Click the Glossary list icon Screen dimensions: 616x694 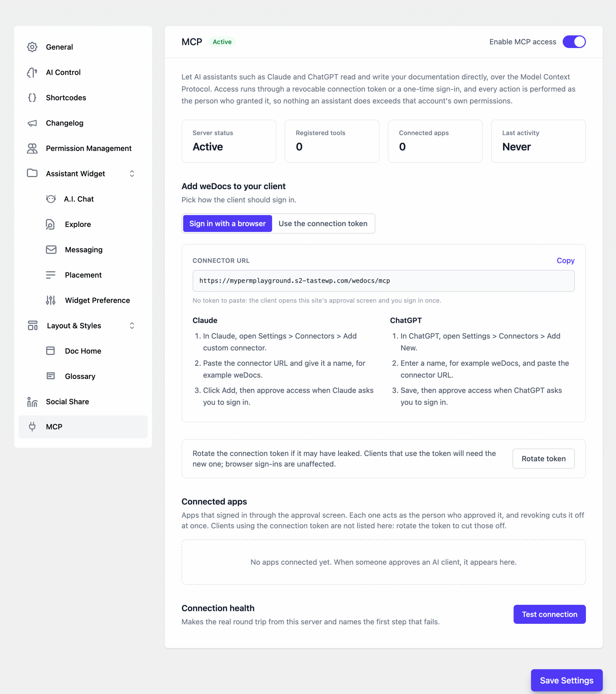tap(51, 376)
